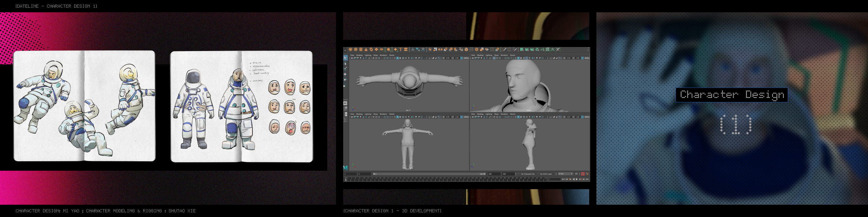Viewport: 868px width, 217px height.
Task: Click the polygon sphere shelf icon
Action: pos(350,49)
